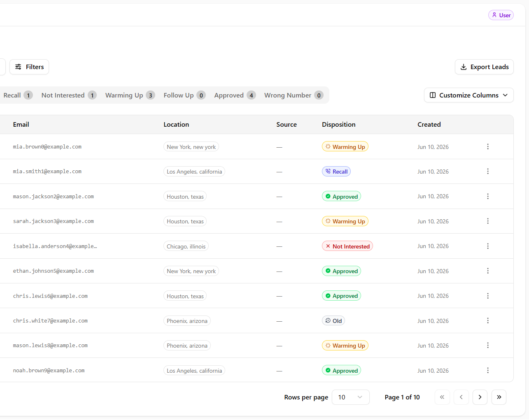Click the User badge
This screenshot has height=420, width=529.
coord(501,15)
